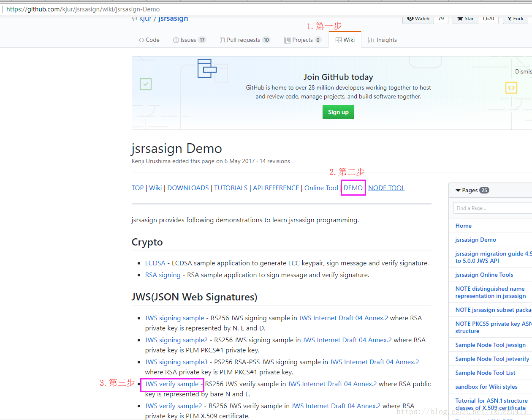Open Tutorial for ASN.1 structure page
Viewport: 532px width, 420px height.
coord(491,404)
